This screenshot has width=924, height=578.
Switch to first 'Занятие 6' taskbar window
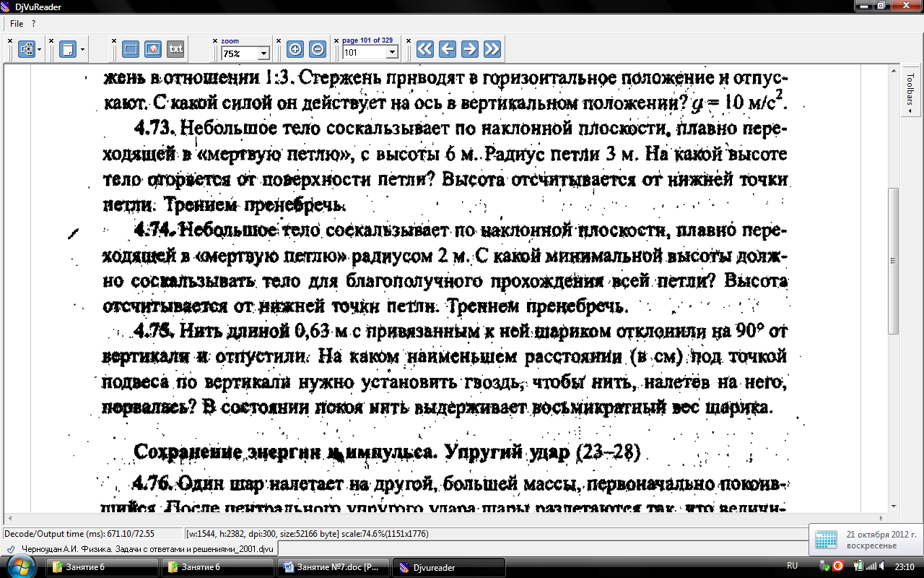click(102, 567)
